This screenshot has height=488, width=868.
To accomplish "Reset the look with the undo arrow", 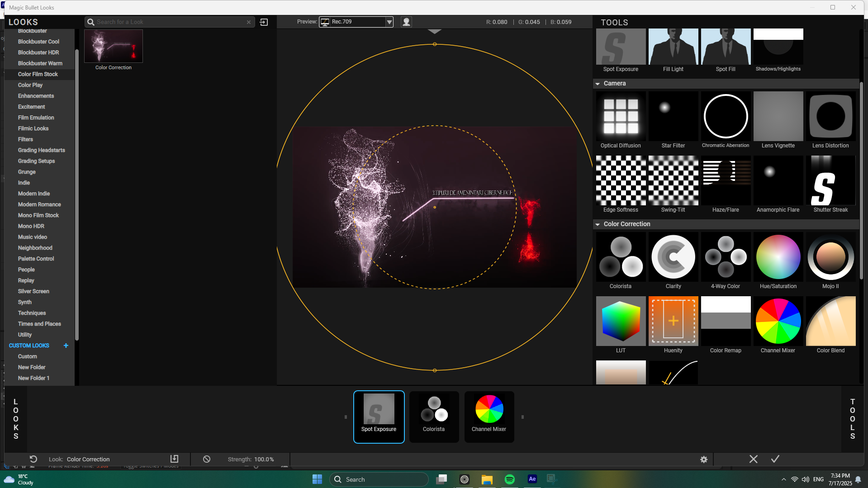I will pyautogui.click(x=33, y=459).
